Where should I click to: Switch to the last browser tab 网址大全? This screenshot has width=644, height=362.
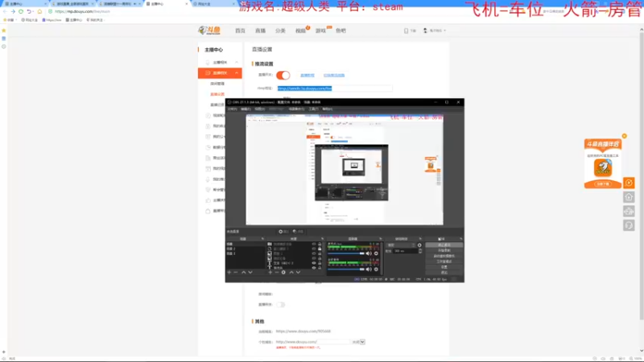click(x=213, y=4)
